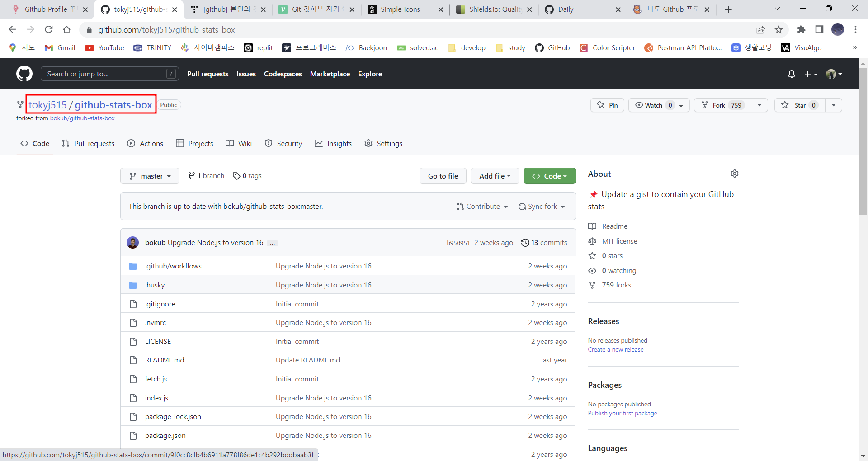Expand the Fork options dropdown arrow
Screen dimensions: 868x461
coord(759,105)
